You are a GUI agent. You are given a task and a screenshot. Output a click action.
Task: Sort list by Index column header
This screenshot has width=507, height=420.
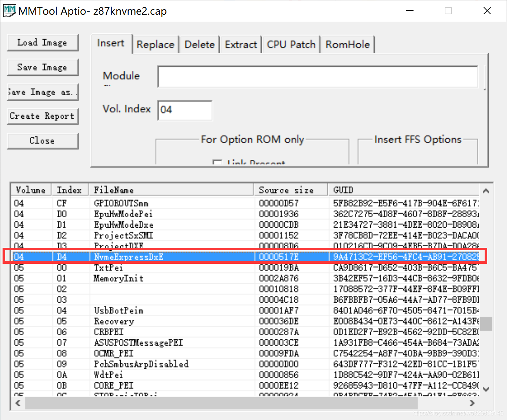point(70,190)
